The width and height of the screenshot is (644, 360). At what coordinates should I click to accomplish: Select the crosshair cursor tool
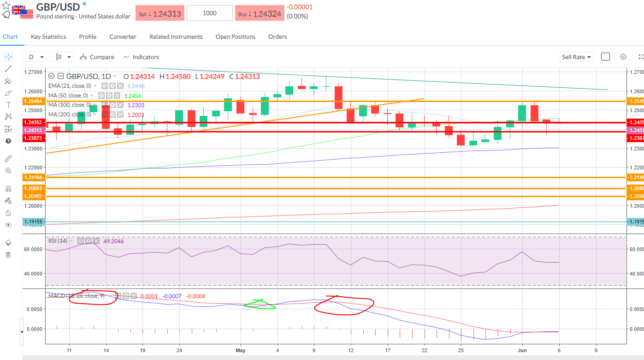pyautogui.click(x=8, y=56)
